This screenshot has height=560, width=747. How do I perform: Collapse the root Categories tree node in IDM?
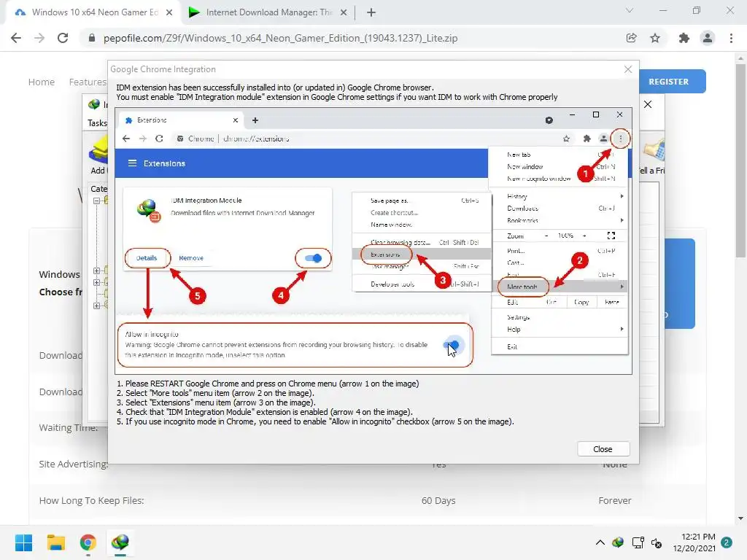coord(96,201)
